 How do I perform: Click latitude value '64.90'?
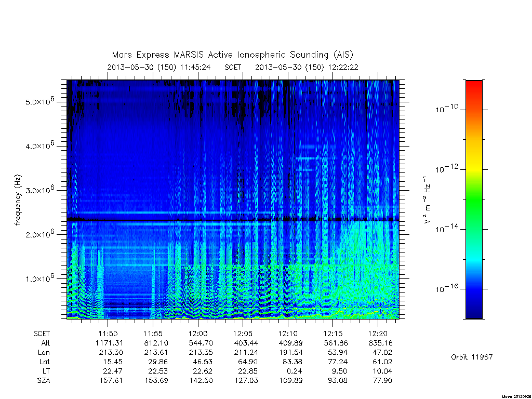(248, 362)
